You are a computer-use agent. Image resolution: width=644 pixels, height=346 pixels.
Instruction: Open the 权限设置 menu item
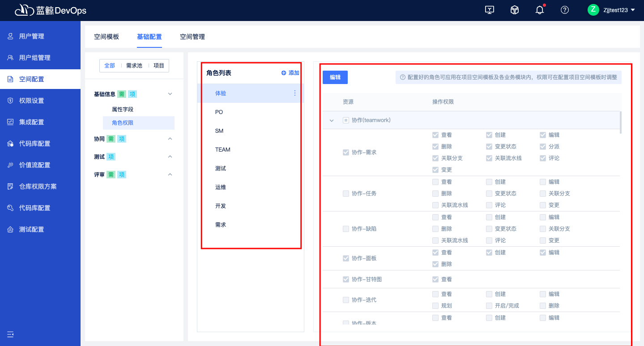click(40, 101)
